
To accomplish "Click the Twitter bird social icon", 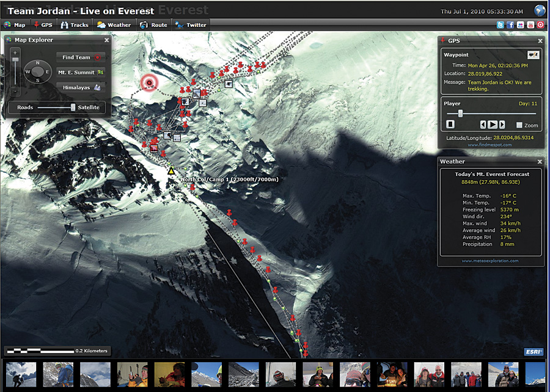I will point(500,25).
